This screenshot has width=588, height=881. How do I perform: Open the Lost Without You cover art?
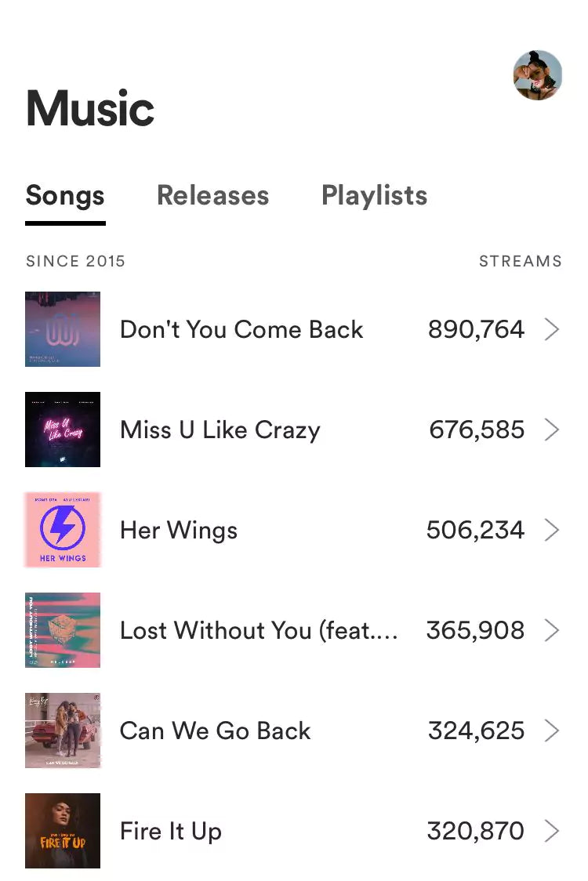[63, 630]
